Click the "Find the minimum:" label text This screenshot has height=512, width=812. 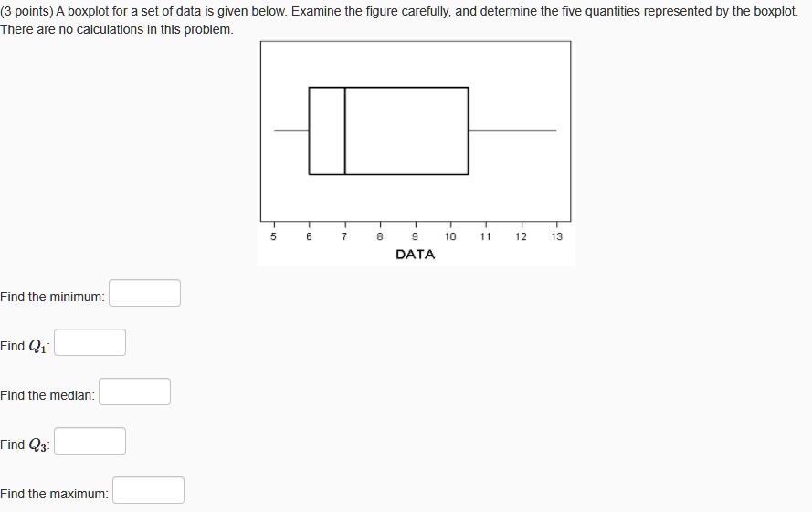coord(52,297)
